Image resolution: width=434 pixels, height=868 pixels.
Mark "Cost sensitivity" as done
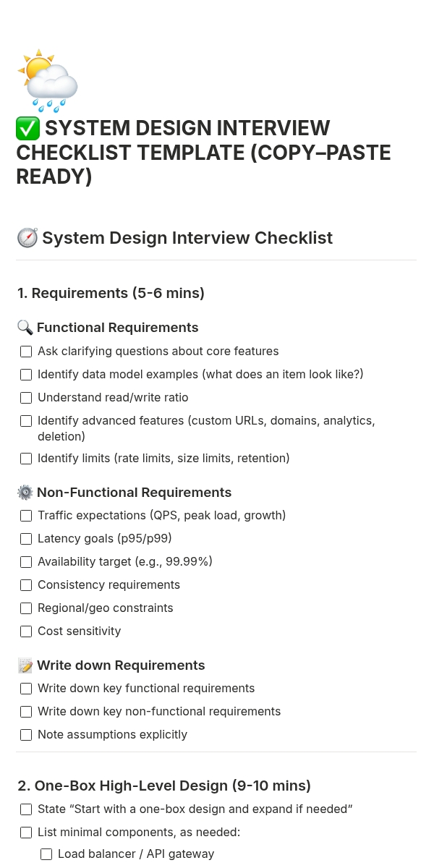pyautogui.click(x=26, y=631)
